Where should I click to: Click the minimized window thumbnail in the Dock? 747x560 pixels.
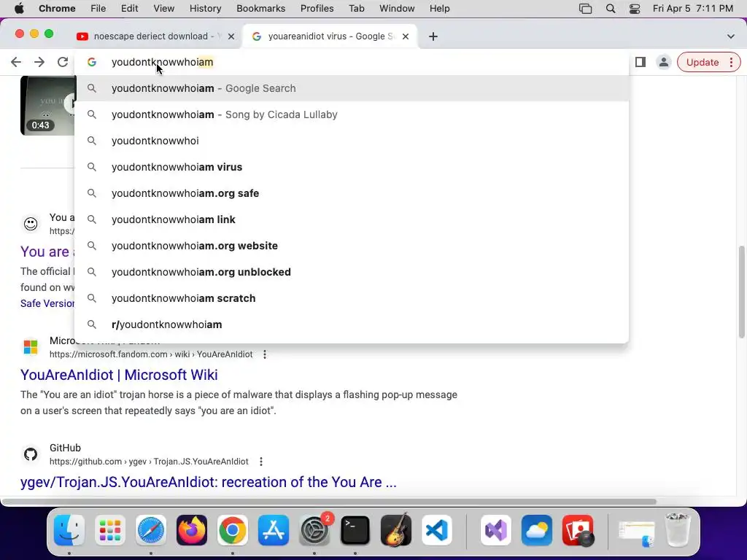[x=636, y=532]
